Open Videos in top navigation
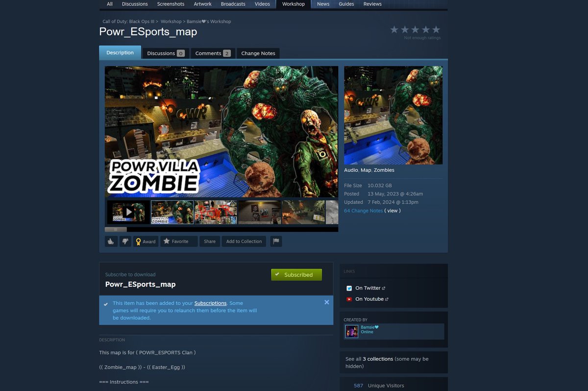Image resolution: width=588 pixels, height=391 pixels. (262, 4)
